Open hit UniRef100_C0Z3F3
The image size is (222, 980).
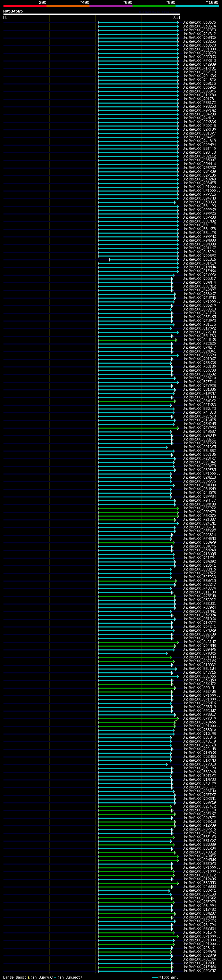(x=199, y=30)
